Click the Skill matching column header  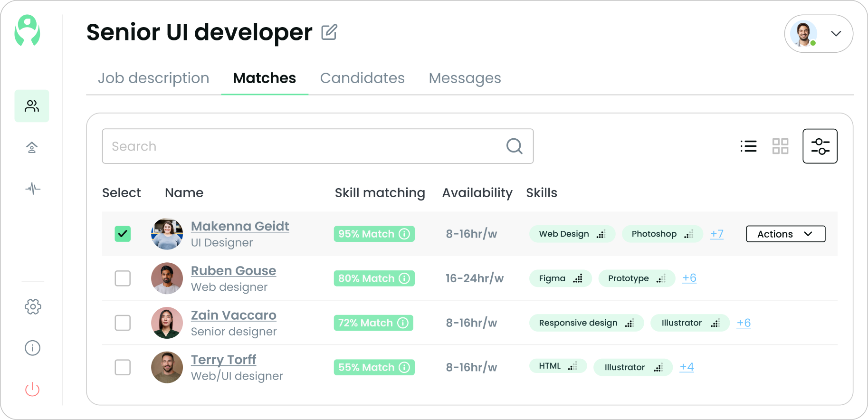(x=380, y=193)
